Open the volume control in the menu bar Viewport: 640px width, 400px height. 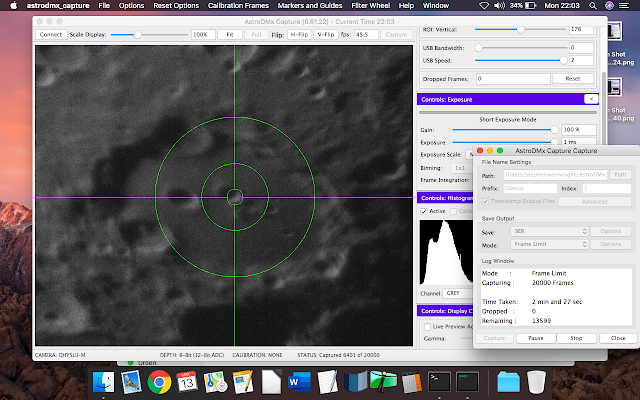(x=499, y=5)
